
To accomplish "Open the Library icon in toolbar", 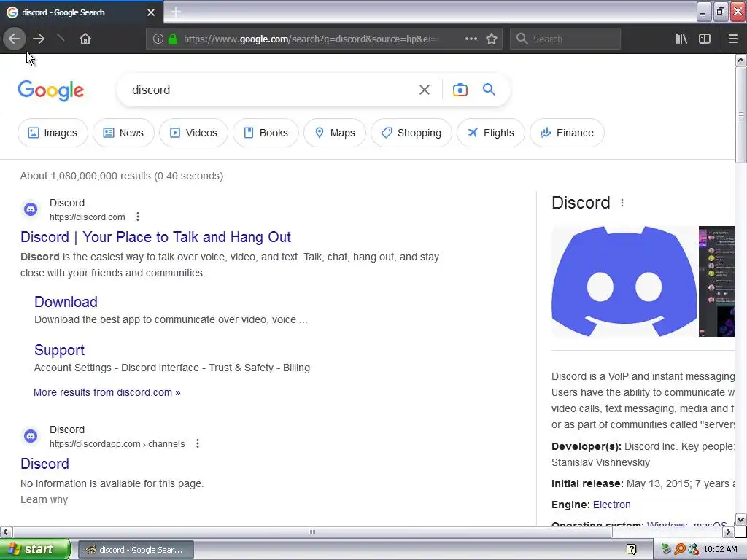I will (682, 39).
